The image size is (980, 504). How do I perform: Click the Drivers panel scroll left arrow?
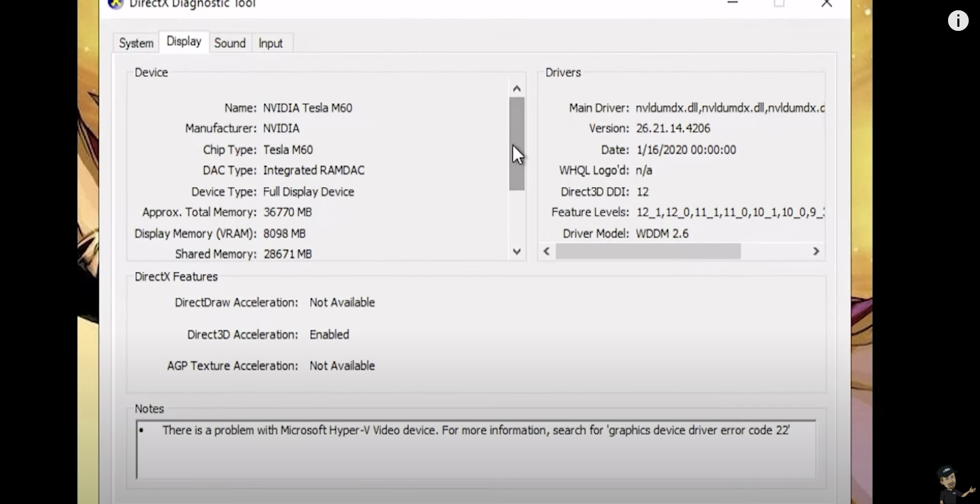(547, 251)
